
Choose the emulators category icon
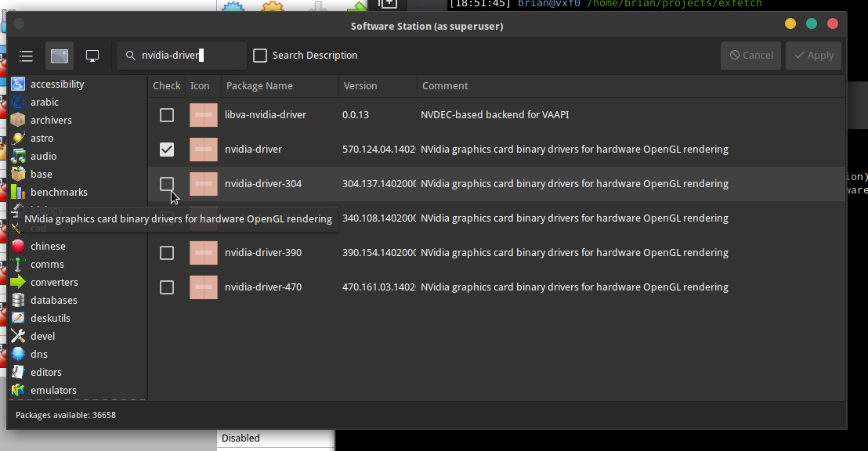[18, 390]
